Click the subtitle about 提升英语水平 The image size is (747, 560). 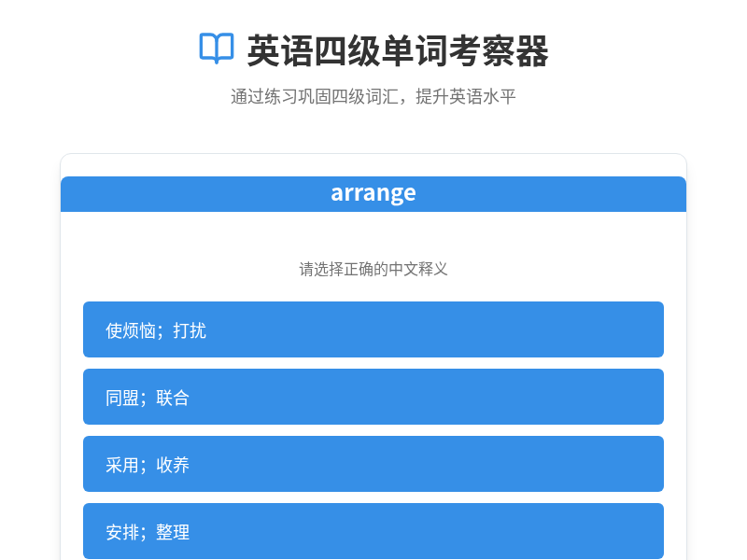coord(373,96)
